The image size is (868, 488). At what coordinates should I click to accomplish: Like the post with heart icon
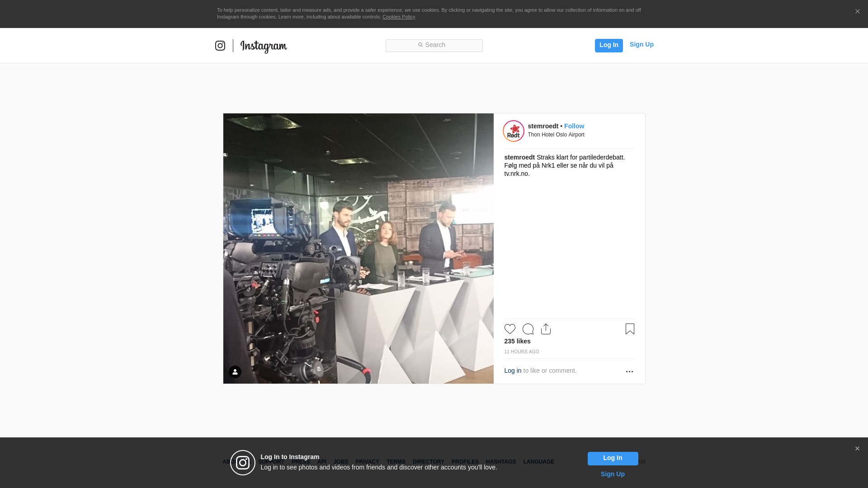[x=509, y=329]
